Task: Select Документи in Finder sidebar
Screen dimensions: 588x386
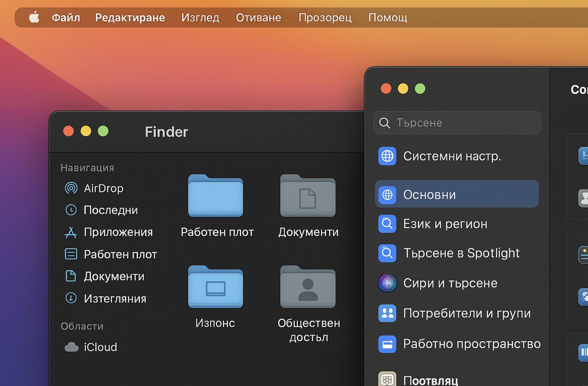Action: tap(114, 276)
